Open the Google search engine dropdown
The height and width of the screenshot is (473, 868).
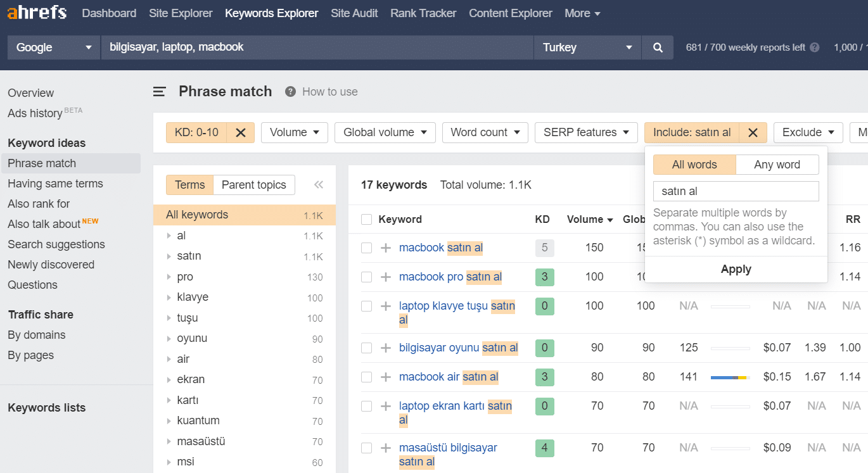point(54,47)
